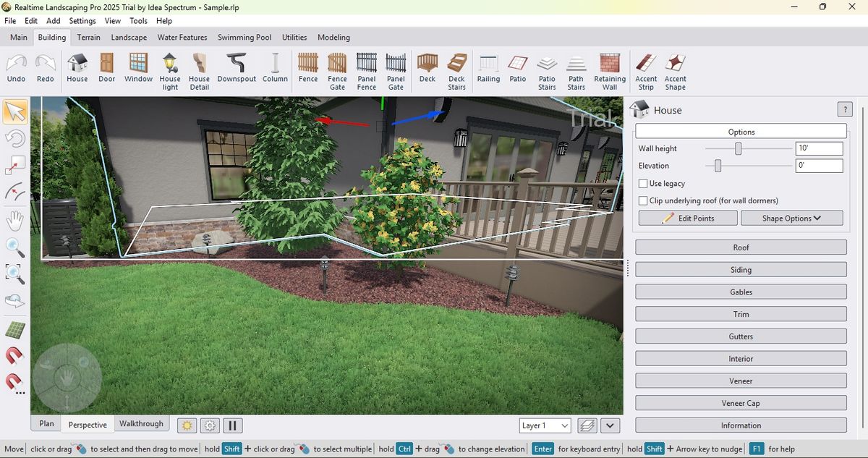Select the Patio Stairs tool
The width and height of the screenshot is (868, 458).
tap(547, 70)
